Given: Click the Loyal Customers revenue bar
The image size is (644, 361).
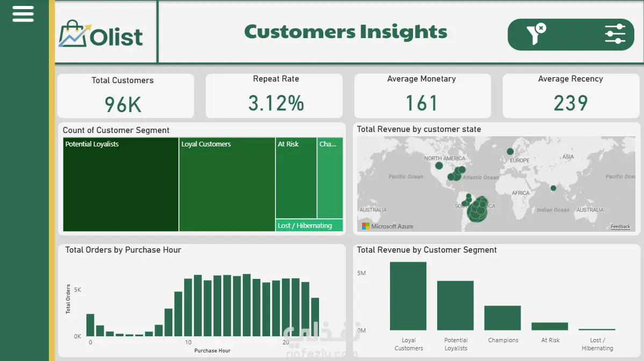Looking at the screenshot, I should click(408, 296).
